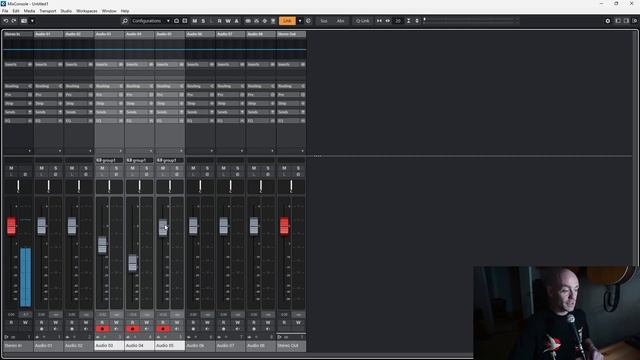
Task: Click the monitor speaker button on Audio 07
Action: click(238, 329)
